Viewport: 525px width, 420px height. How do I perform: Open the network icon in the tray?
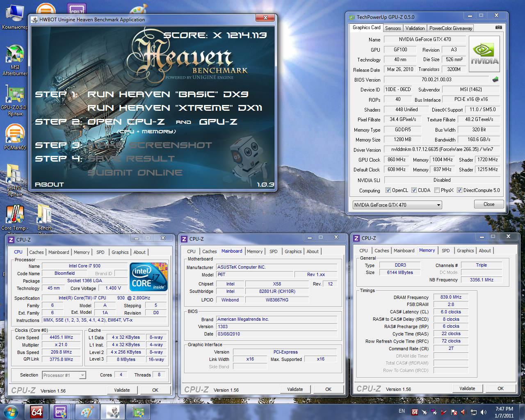[x=474, y=412]
